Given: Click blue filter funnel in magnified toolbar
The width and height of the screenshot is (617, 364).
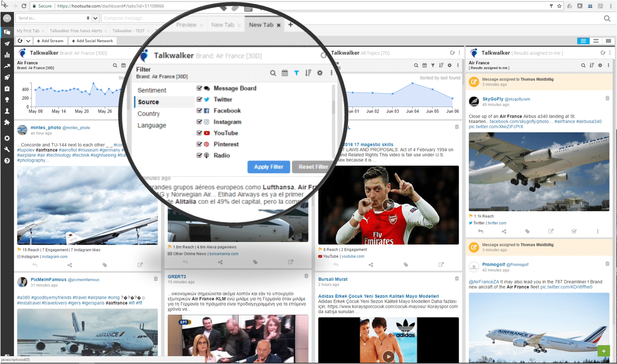Looking at the screenshot, I should pyautogui.click(x=297, y=73).
